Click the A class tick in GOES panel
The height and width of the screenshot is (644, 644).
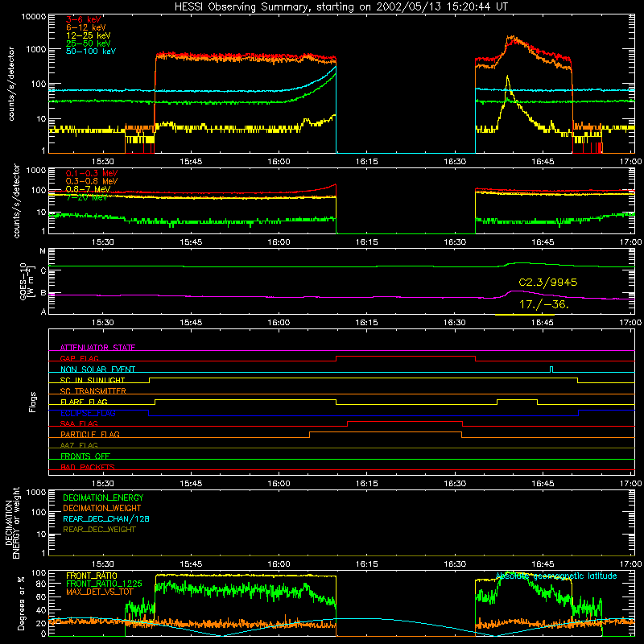click(x=43, y=312)
